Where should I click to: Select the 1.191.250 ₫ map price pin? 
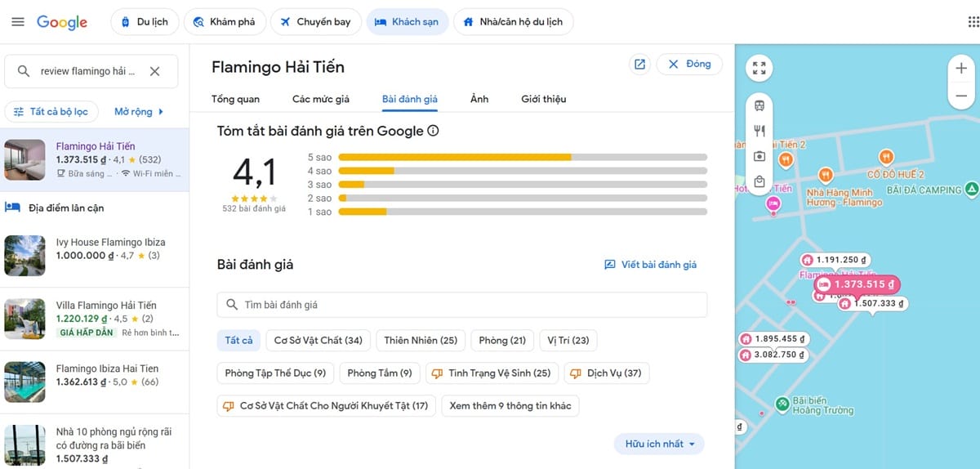tap(835, 259)
